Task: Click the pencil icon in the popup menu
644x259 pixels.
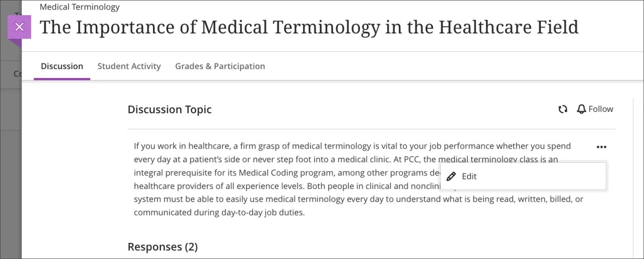Action: (x=451, y=176)
